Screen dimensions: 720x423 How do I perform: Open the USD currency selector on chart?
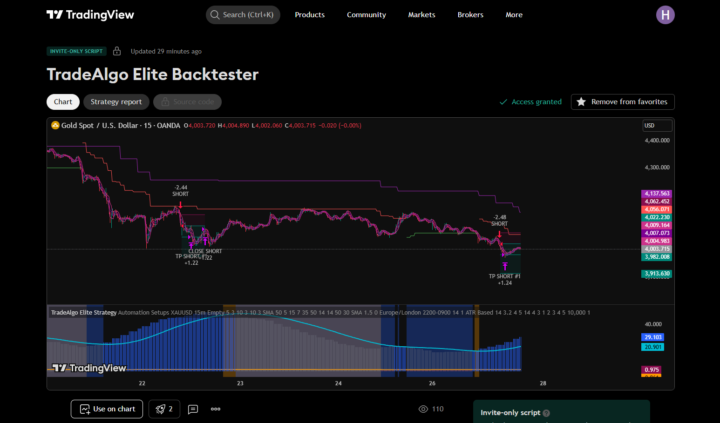[x=657, y=125]
